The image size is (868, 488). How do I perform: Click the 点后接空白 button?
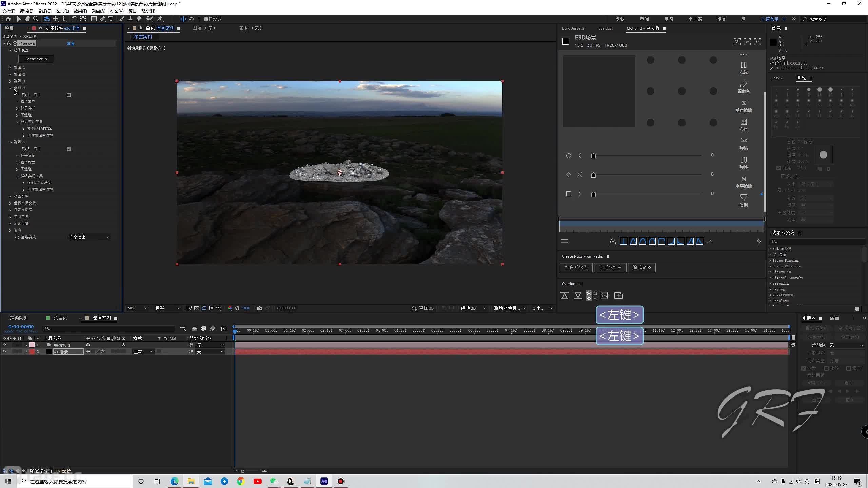click(x=610, y=268)
